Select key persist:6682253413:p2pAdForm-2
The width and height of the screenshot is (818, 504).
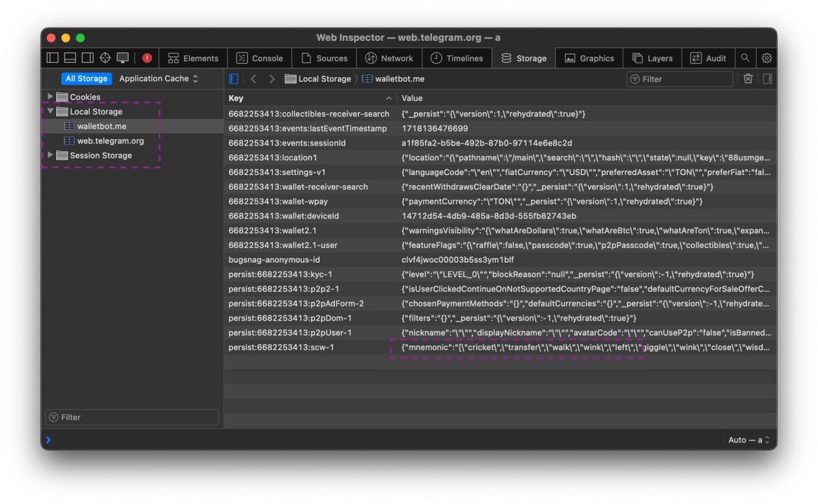[x=296, y=304]
